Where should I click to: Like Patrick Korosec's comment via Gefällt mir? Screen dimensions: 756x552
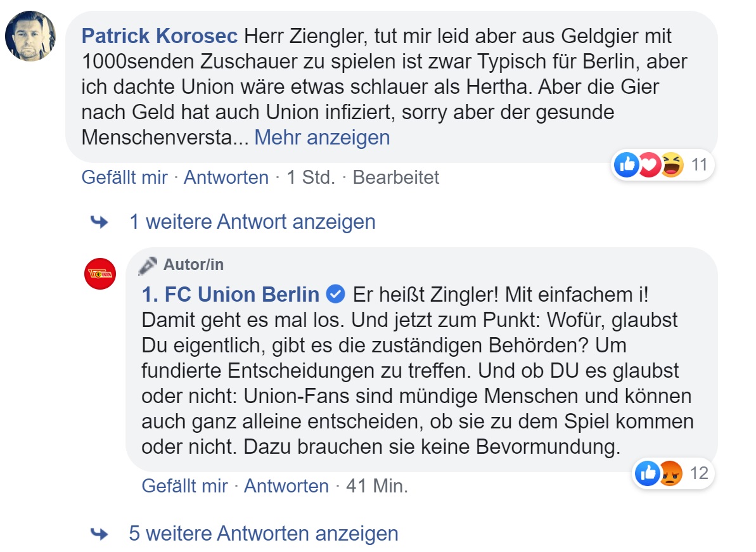coord(124,177)
